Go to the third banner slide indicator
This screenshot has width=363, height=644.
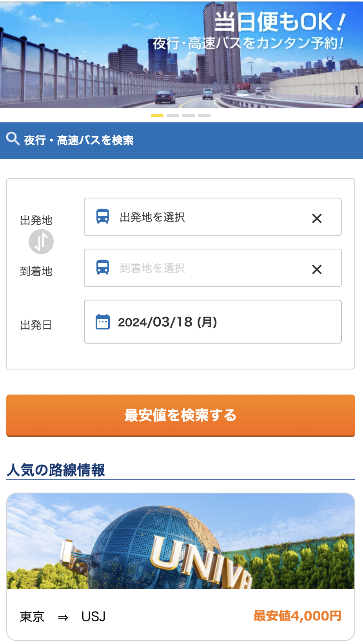189,115
